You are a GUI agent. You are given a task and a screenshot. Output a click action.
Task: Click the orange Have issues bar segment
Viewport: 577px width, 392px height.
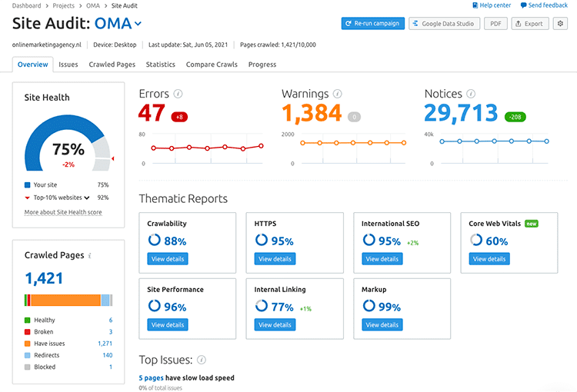65,300
